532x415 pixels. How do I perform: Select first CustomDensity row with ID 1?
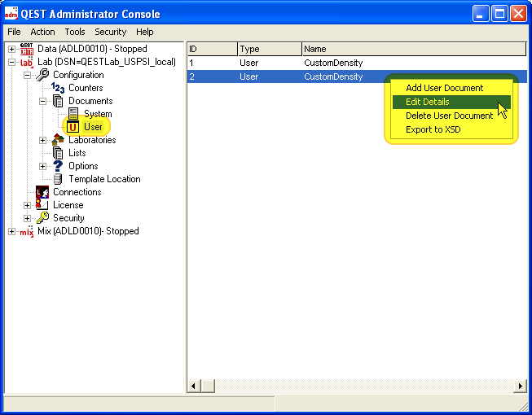333,63
